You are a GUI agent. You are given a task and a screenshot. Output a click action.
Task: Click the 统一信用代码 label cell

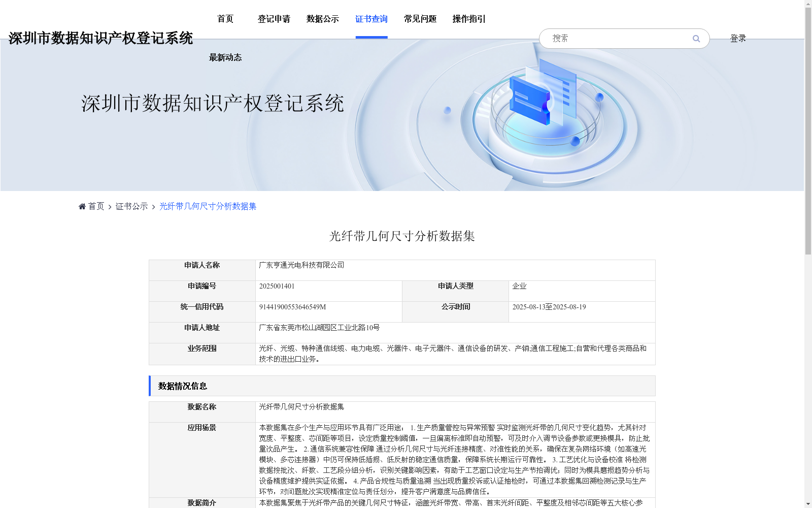[x=202, y=312]
